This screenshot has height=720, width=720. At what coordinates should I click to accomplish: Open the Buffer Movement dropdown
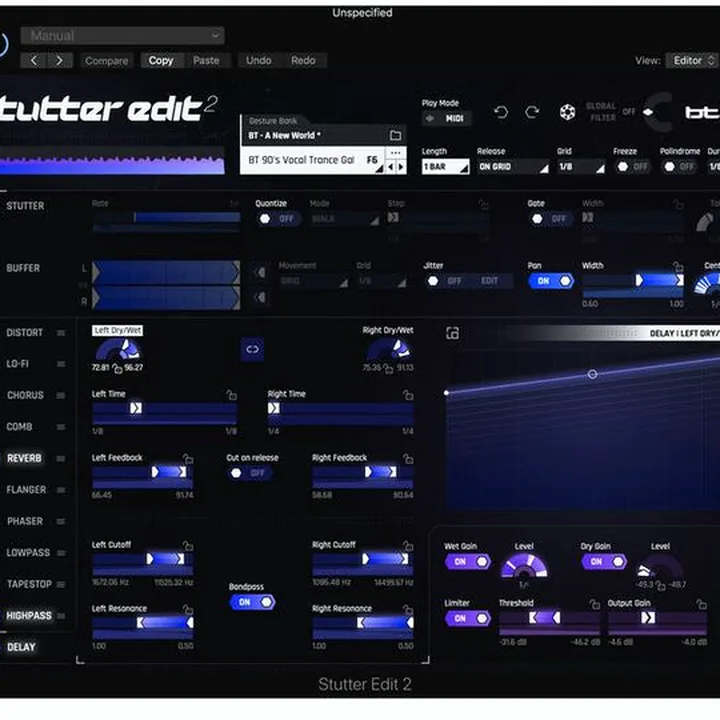(313, 281)
